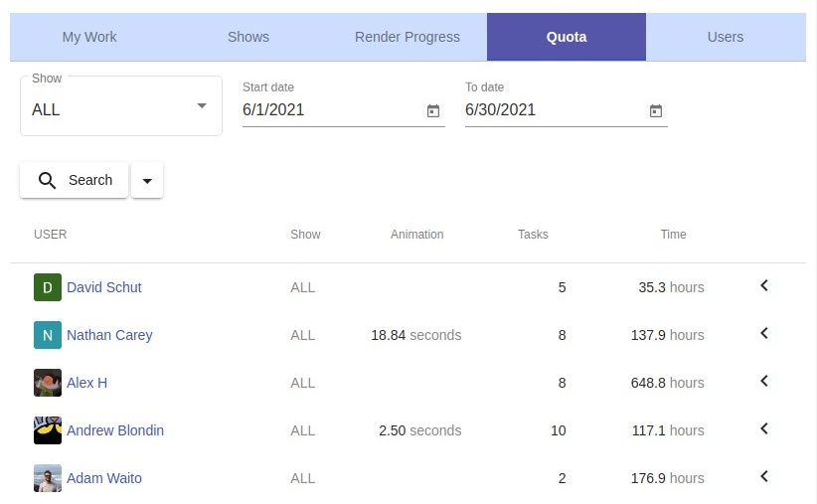Switch to the My Work tab
Screen dimensions: 817x504
pyautogui.click(x=89, y=37)
